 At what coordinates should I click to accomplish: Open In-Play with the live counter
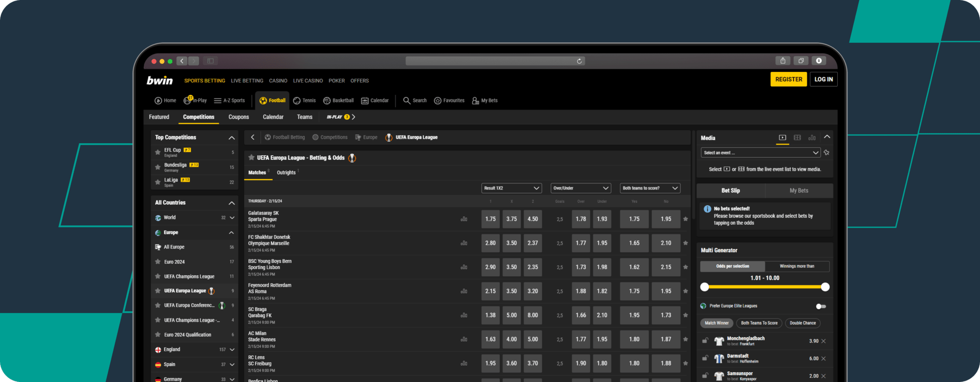195,100
